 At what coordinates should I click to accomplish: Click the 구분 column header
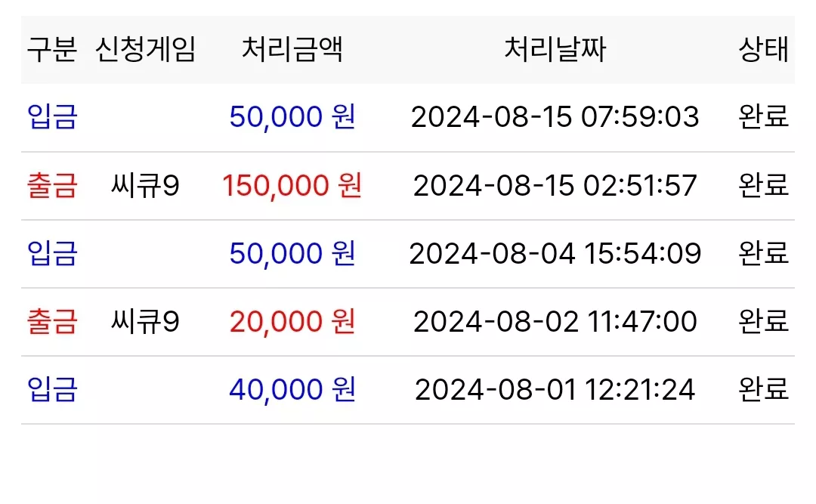(52, 50)
